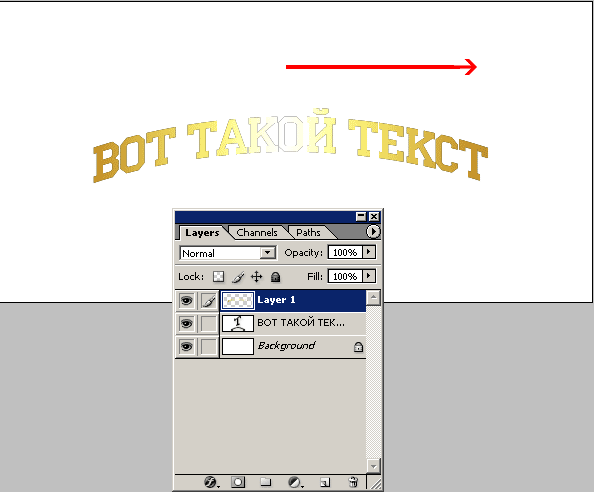Close the Layers palette

[374, 216]
